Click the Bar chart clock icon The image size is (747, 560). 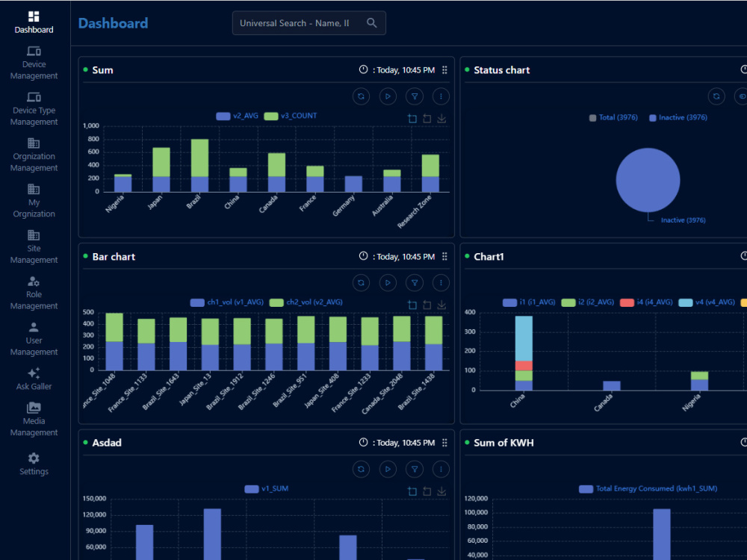(x=363, y=256)
